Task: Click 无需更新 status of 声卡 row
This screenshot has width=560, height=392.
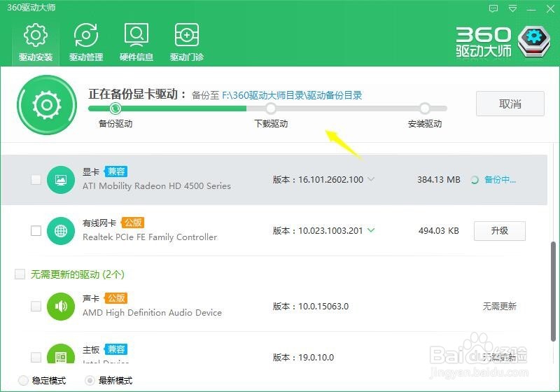Action: click(x=500, y=307)
